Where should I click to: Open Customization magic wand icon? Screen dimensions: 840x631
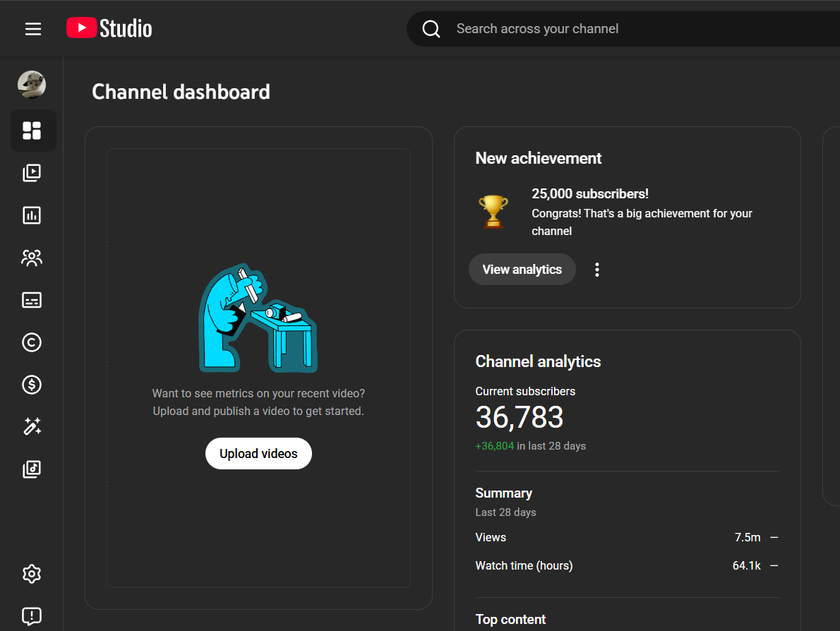[x=32, y=426]
